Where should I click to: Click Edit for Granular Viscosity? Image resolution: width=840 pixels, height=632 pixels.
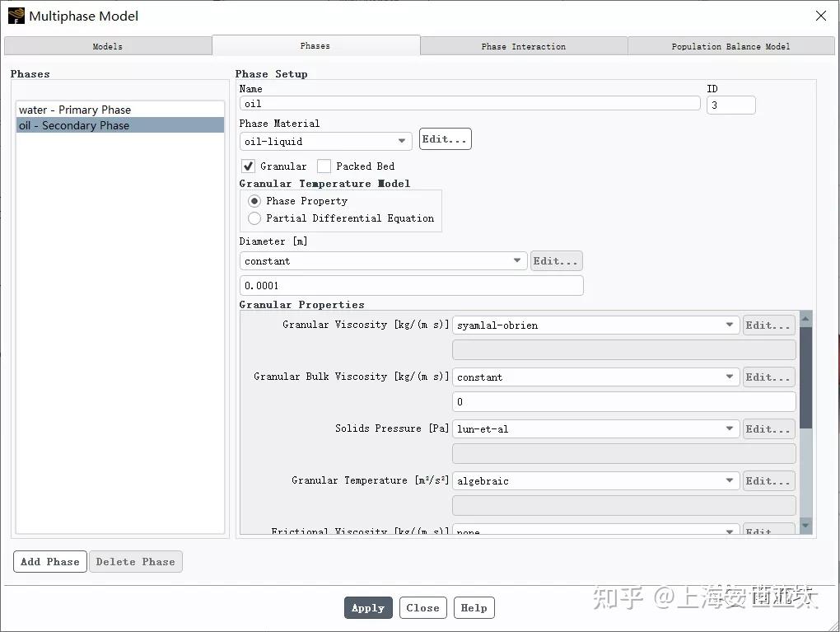pos(768,325)
